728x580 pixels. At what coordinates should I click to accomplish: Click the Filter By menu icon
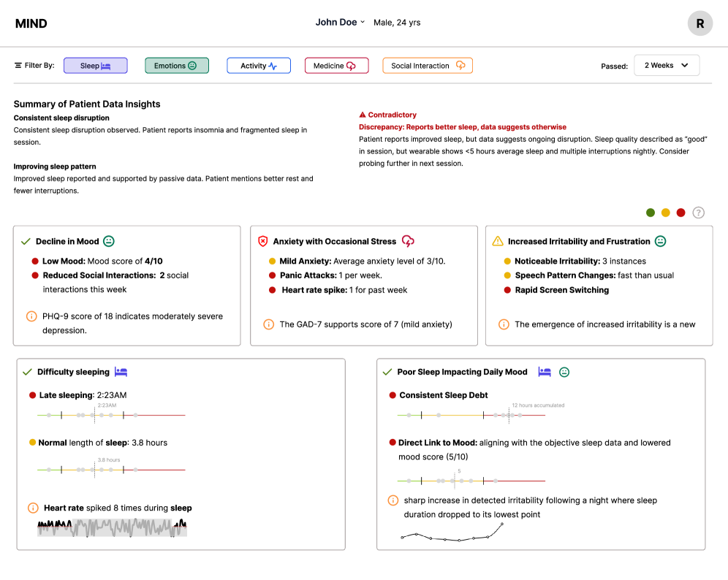pyautogui.click(x=18, y=66)
